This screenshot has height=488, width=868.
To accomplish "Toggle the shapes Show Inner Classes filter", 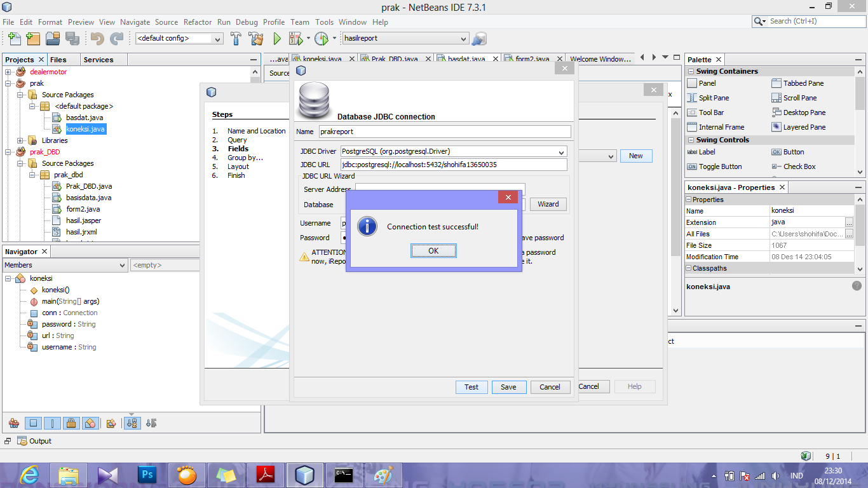I will coord(90,423).
